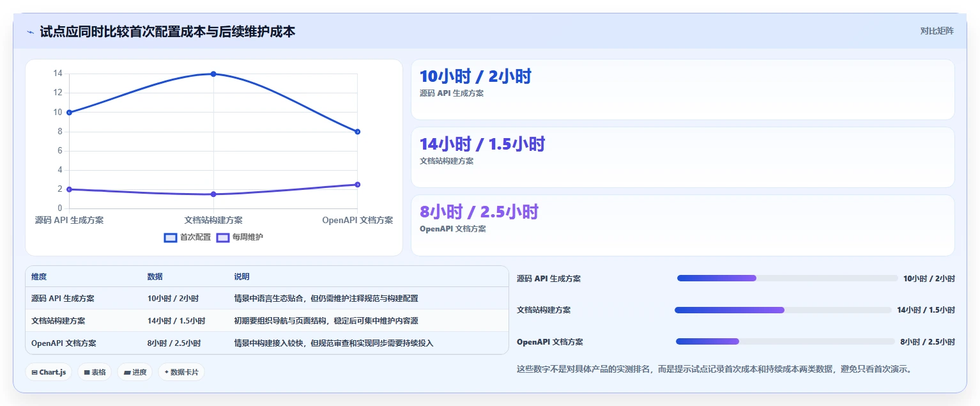Image resolution: width=980 pixels, height=406 pixels.
Task: Open the 8小时 / 2.5小时 data card
Action: point(682,225)
